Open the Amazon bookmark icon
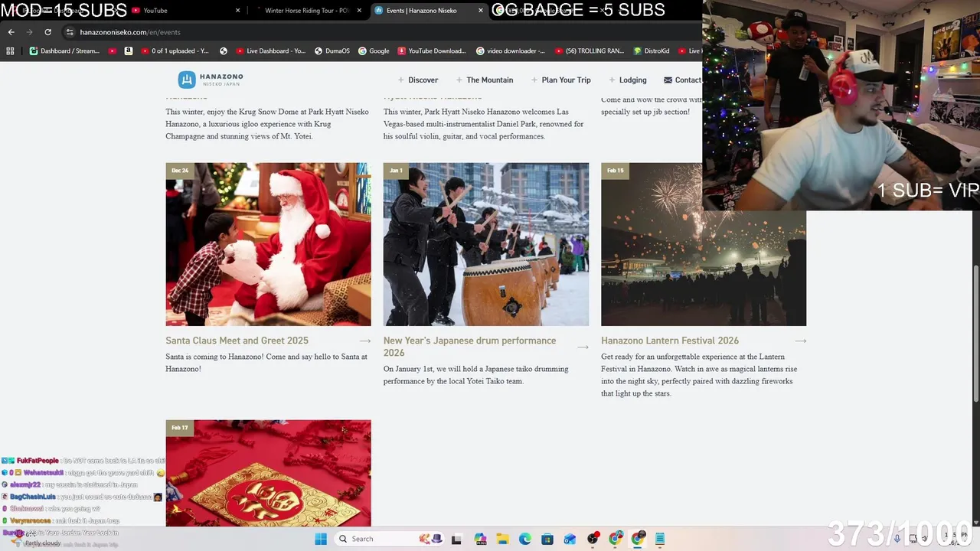Viewport: 980px width, 551px height. click(128, 51)
